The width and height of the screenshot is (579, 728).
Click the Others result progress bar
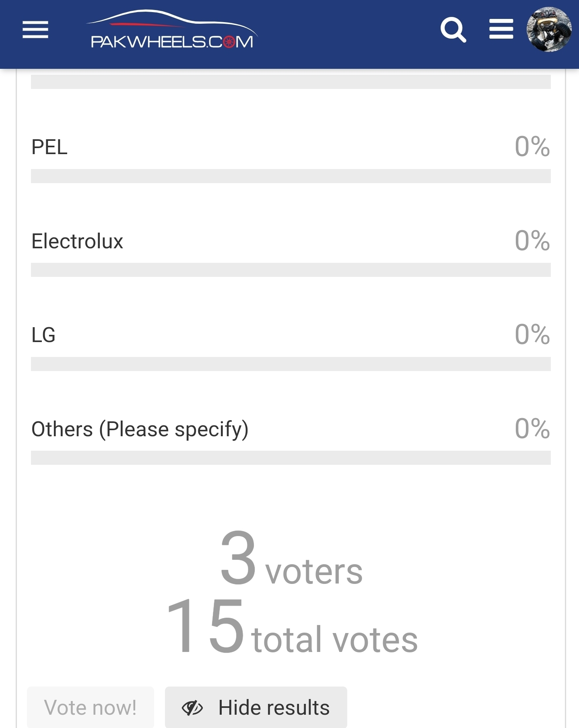(x=291, y=458)
